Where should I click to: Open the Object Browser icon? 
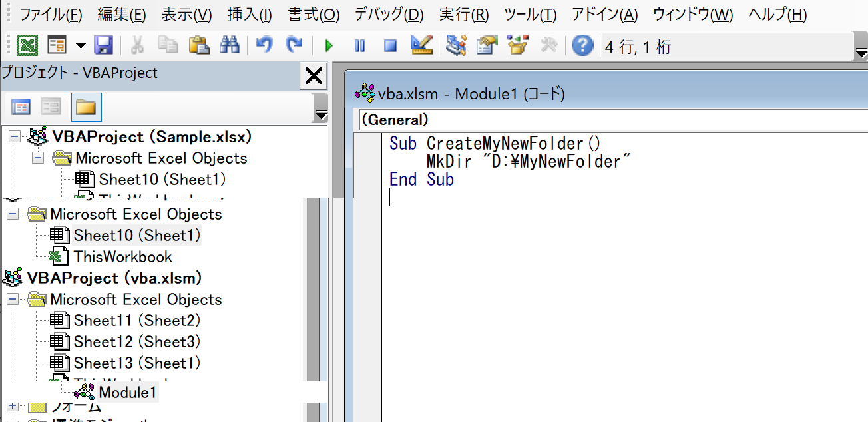pyautogui.click(x=518, y=45)
